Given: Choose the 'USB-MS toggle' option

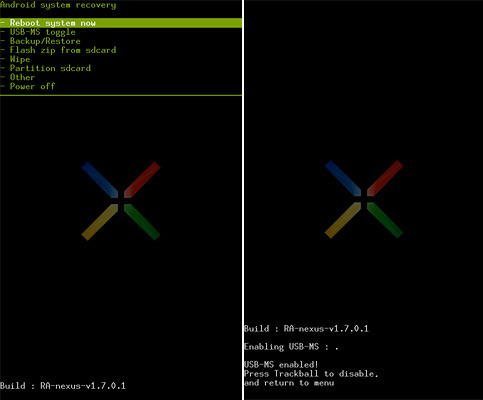Looking at the screenshot, I should (x=38, y=32).
